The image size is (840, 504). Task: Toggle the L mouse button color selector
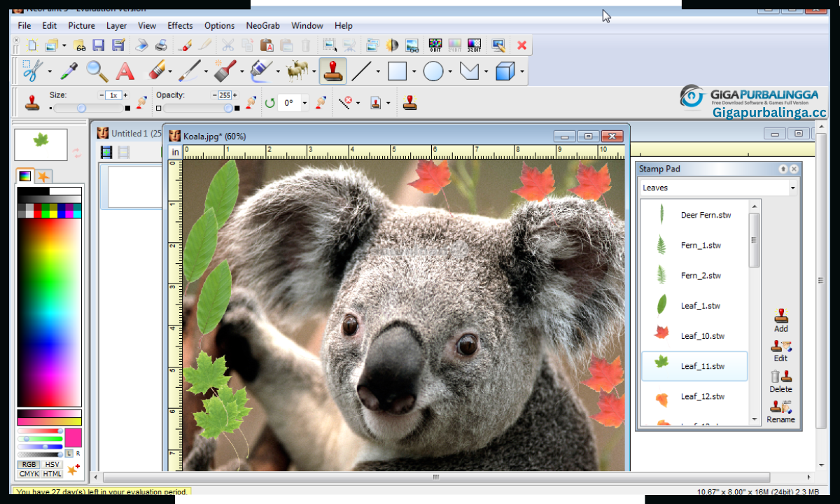point(69,454)
